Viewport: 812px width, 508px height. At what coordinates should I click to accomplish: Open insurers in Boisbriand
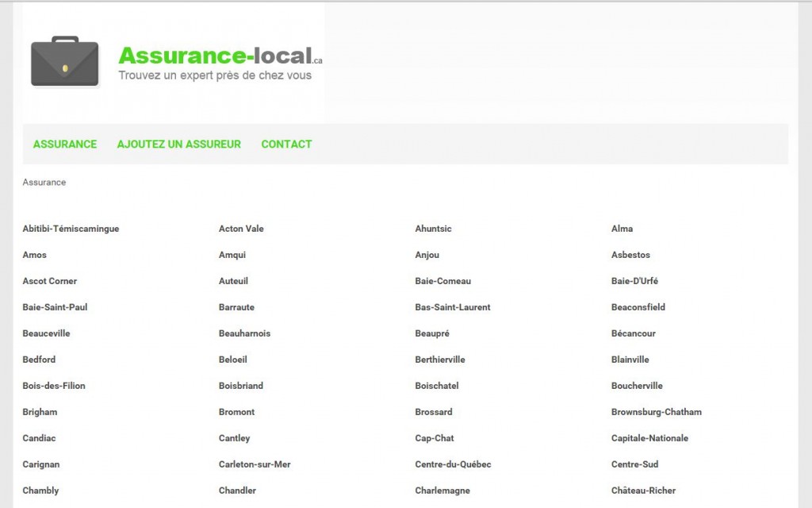239,386
